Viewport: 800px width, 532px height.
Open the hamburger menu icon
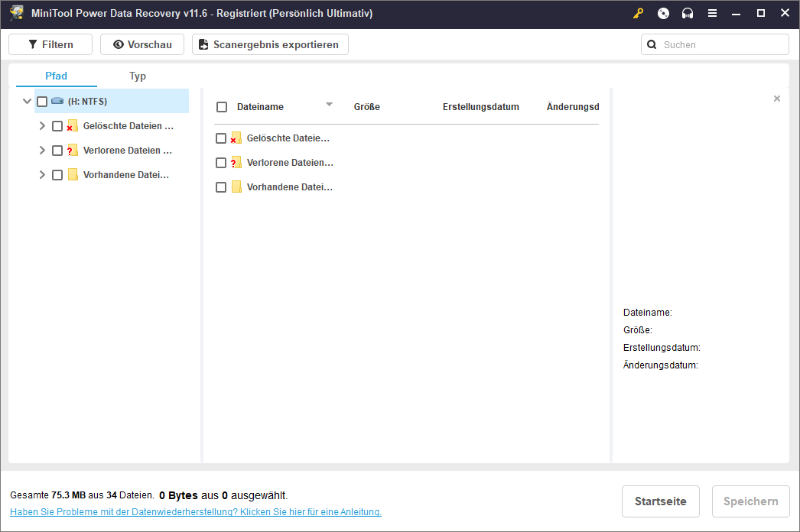712,13
